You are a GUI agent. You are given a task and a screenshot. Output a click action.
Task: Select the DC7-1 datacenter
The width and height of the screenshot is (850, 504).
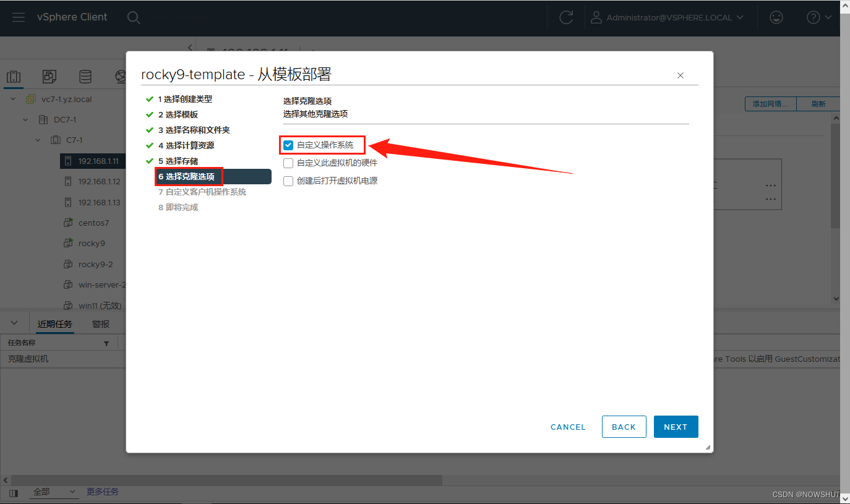click(65, 120)
